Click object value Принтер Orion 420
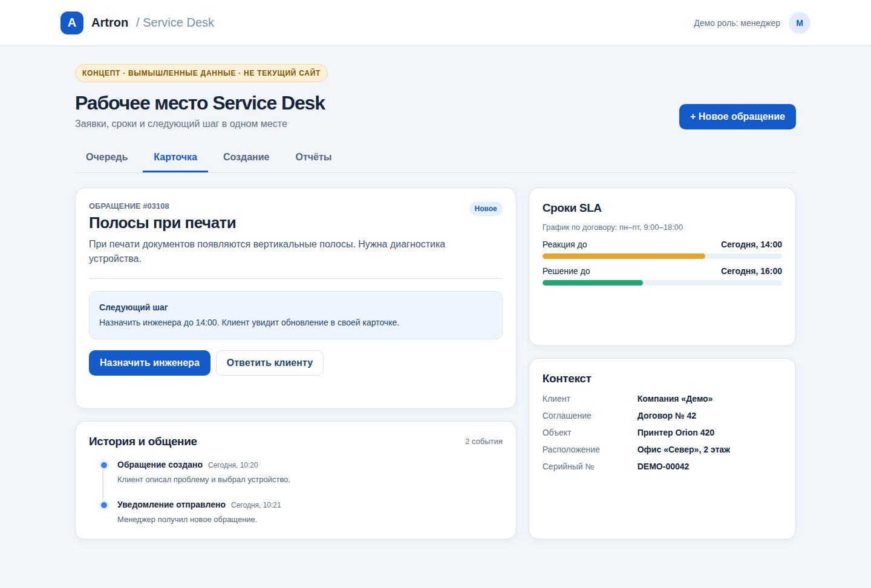 click(676, 433)
